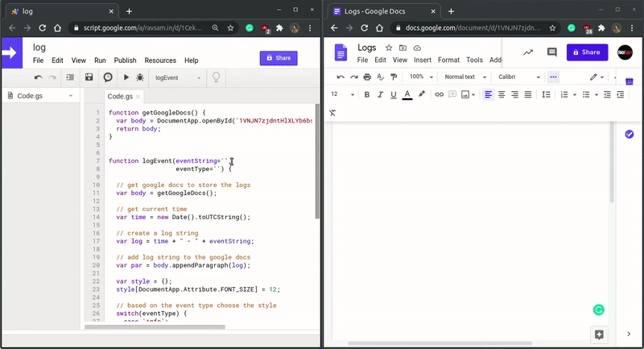Toggle bold formatting in Docs
644x349 pixels.
pos(367,94)
